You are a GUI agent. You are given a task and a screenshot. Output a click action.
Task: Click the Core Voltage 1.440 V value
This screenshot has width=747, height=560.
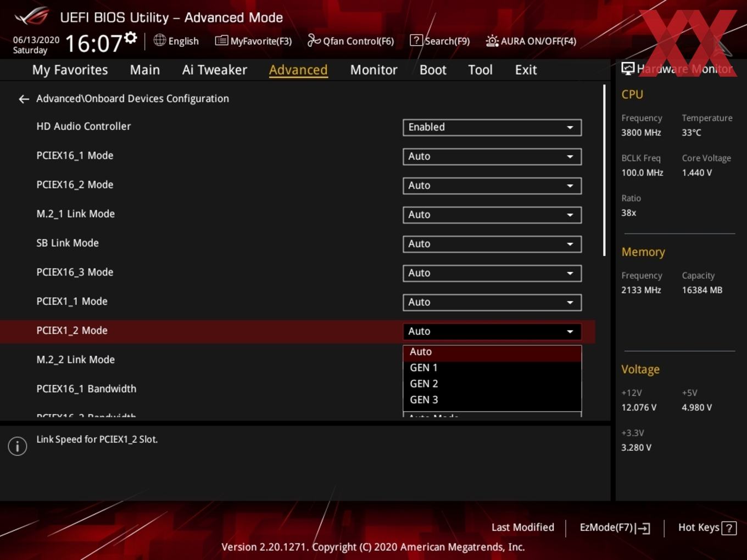click(696, 172)
